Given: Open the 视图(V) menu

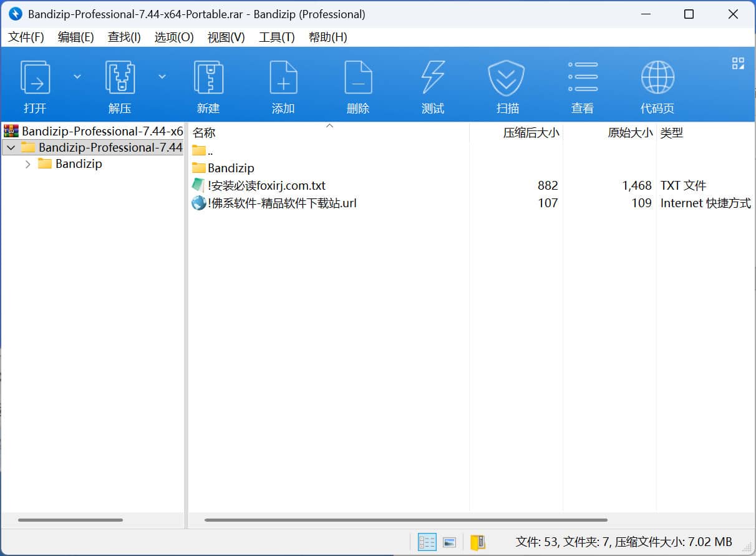Looking at the screenshot, I should coord(226,37).
